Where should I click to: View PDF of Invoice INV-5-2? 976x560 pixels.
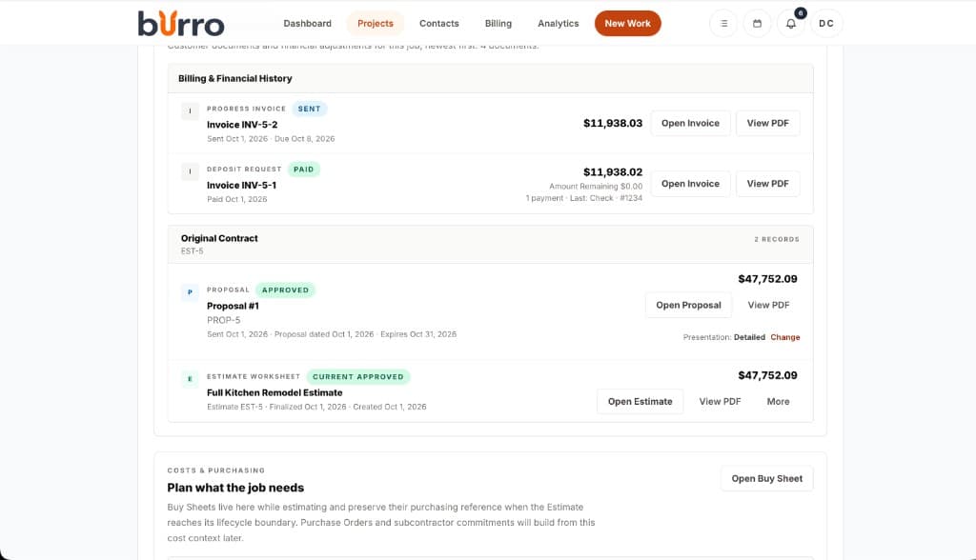[767, 123]
